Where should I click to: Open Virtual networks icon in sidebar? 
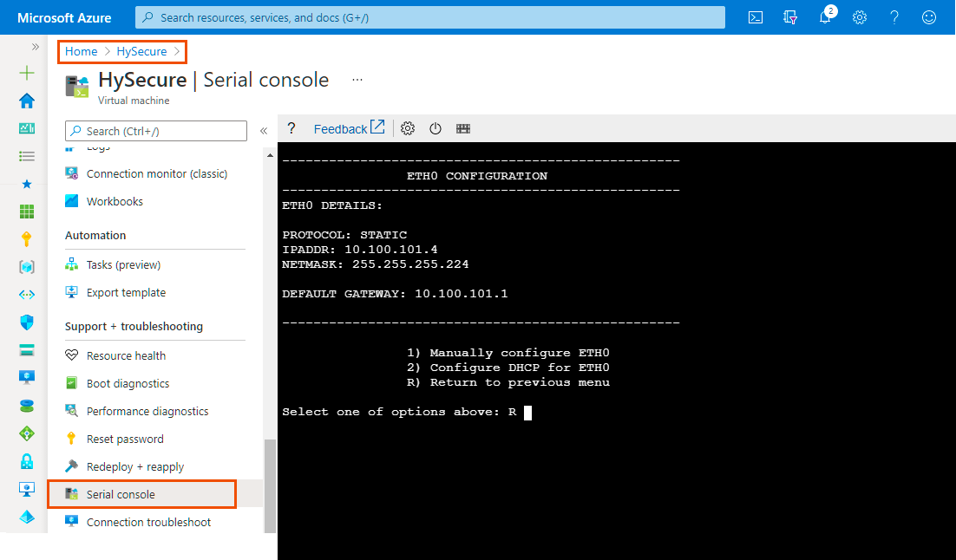27,295
